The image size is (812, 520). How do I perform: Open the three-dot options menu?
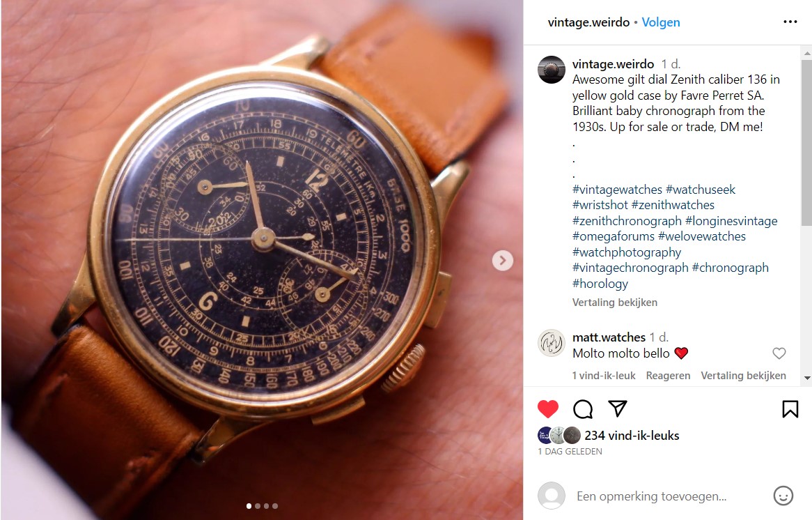790,22
